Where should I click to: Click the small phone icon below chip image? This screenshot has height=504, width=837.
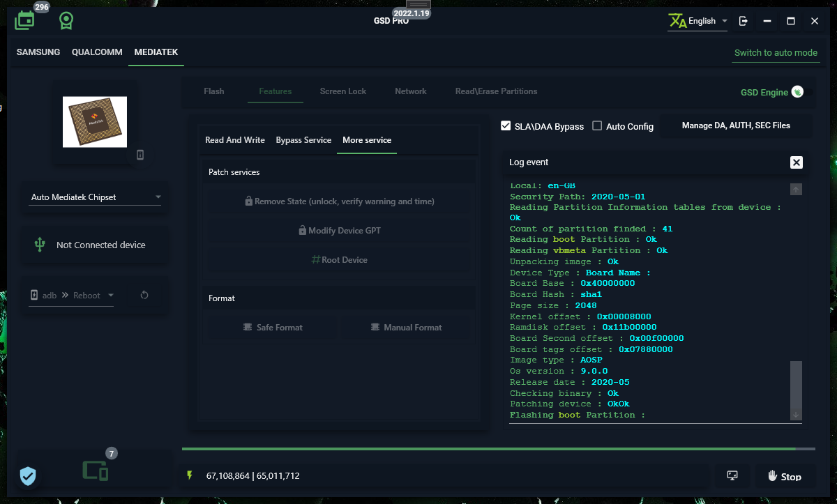pos(140,155)
